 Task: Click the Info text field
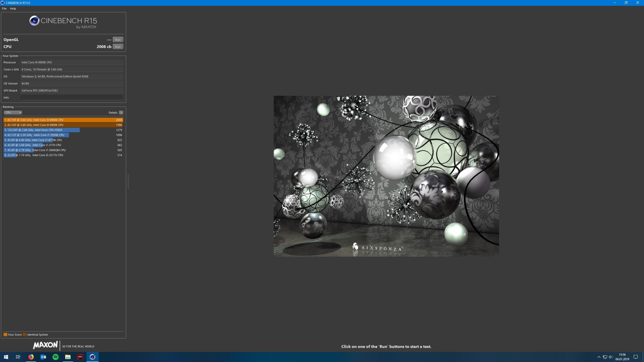(72, 97)
